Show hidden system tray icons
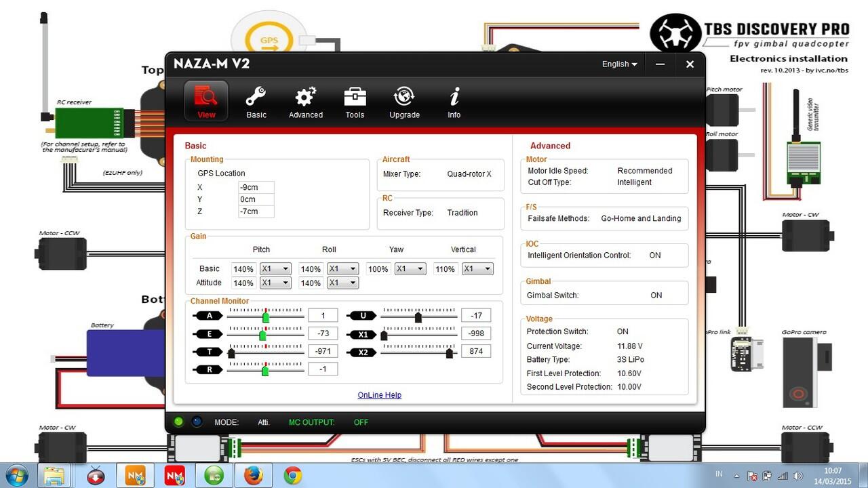The width and height of the screenshot is (868, 488). 736,476
